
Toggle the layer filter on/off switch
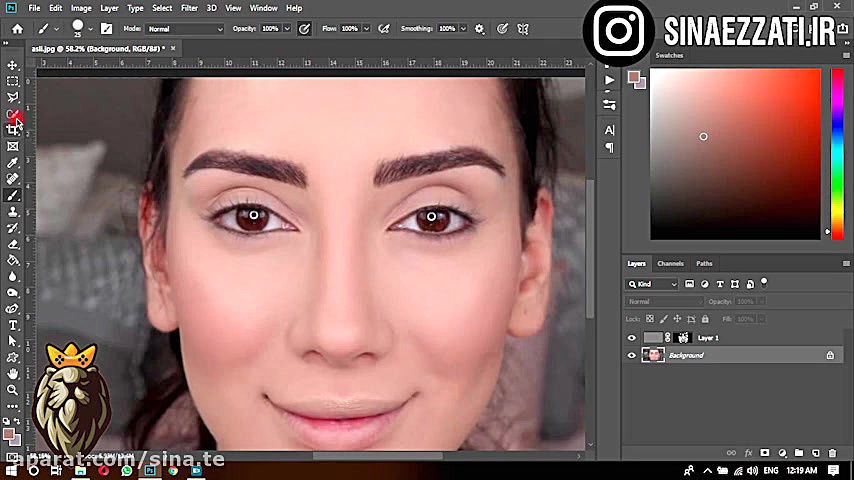coord(764,283)
